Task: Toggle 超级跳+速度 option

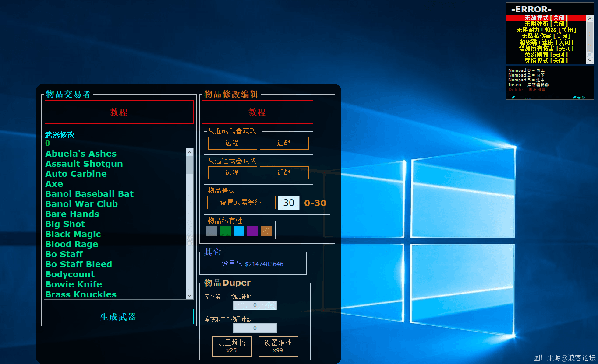Action: coord(546,42)
